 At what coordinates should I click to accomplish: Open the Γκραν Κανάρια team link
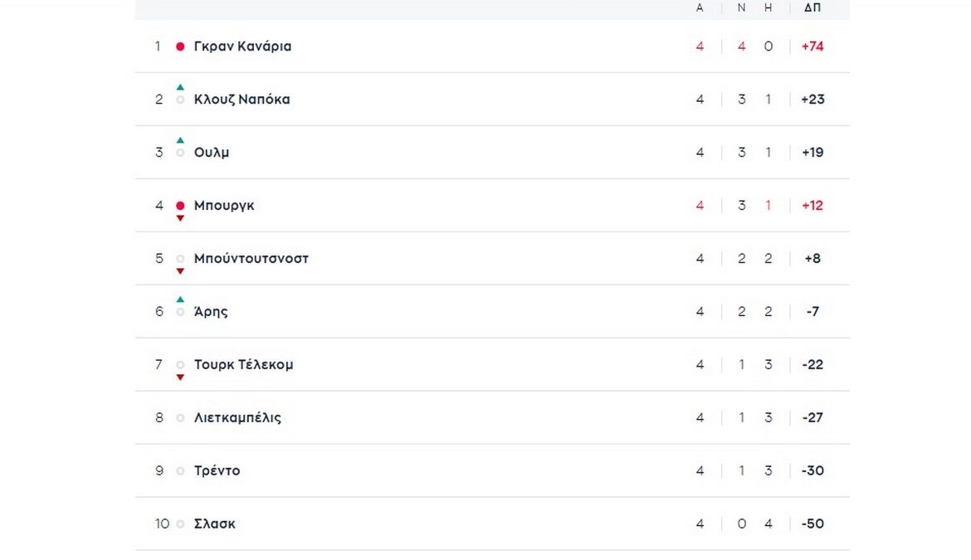click(x=242, y=46)
